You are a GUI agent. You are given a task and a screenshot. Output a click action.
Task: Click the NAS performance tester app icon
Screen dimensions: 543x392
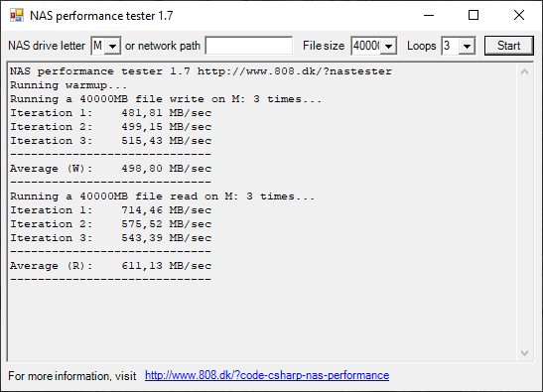[17, 15]
